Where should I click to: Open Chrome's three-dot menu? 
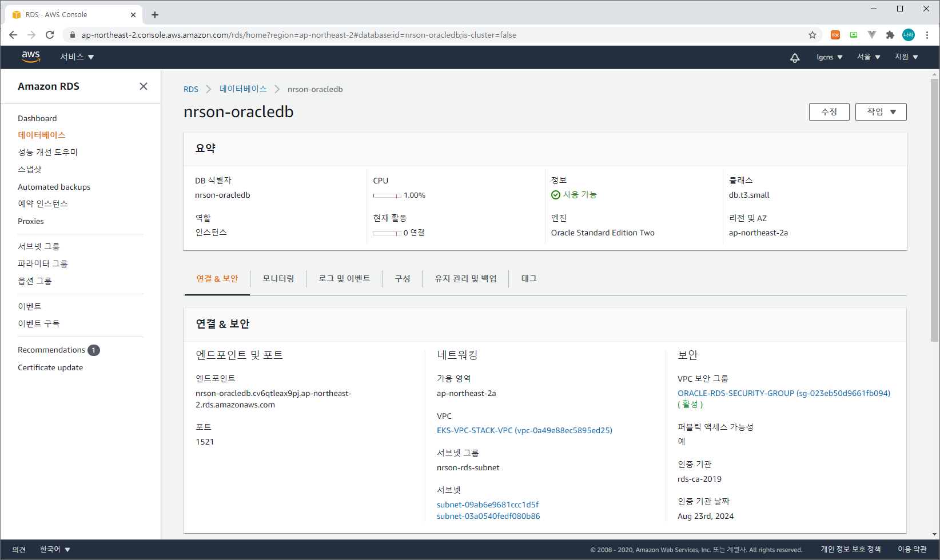pyautogui.click(x=927, y=35)
